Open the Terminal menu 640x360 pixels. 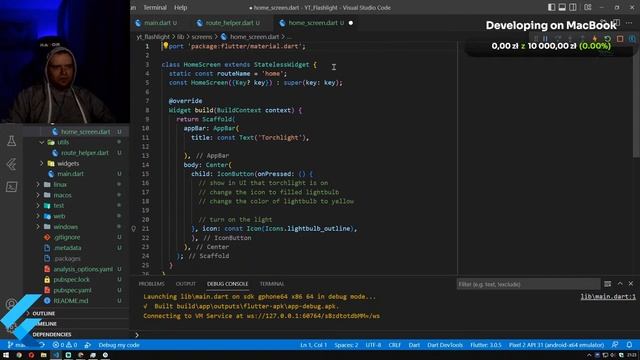pos(155,7)
